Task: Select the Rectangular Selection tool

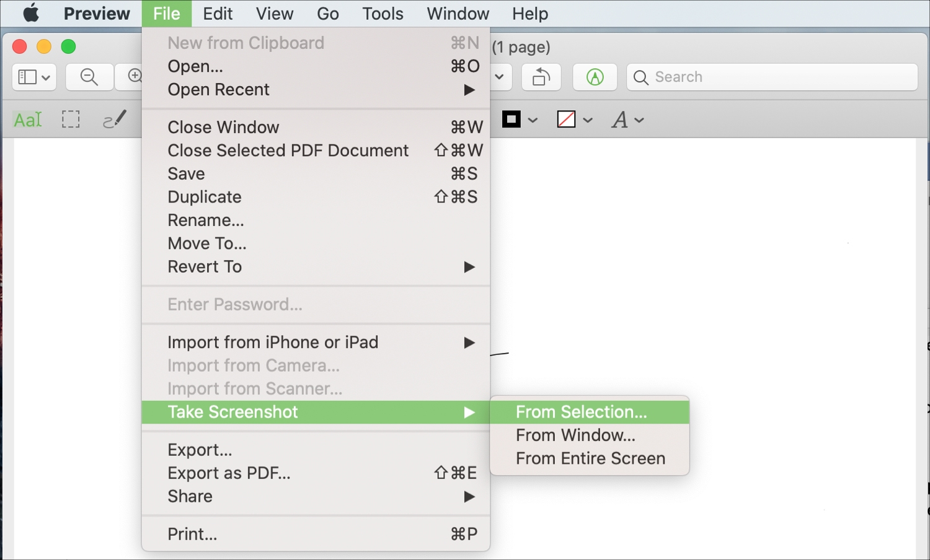Action: click(71, 119)
